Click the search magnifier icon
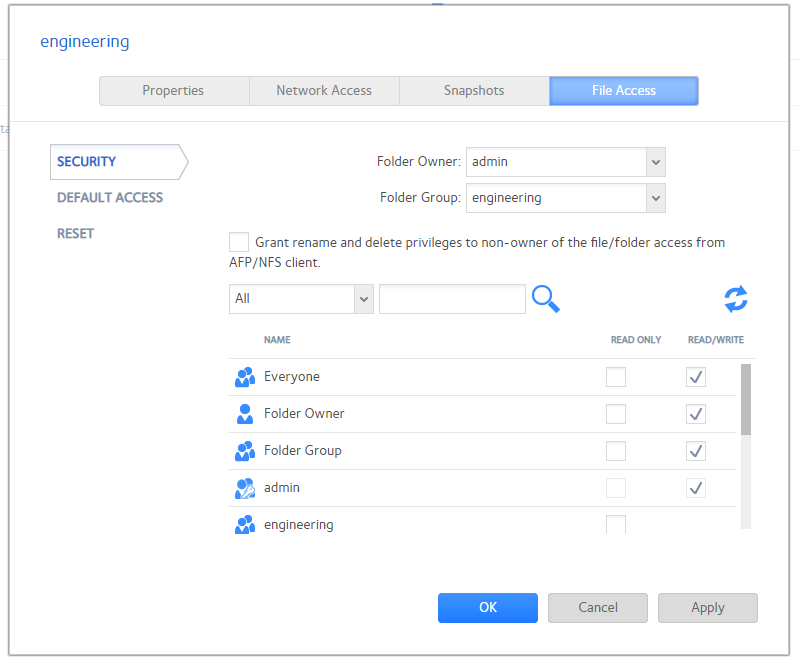 point(545,299)
